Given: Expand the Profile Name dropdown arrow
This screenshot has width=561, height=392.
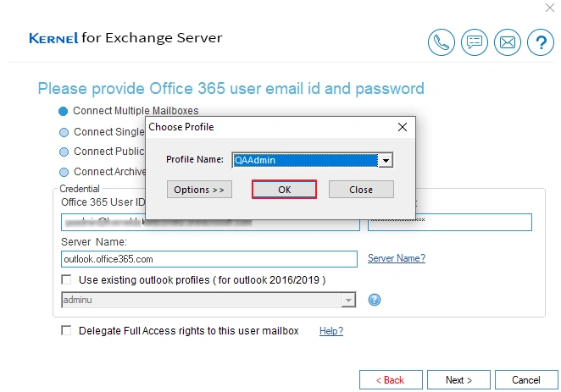Looking at the screenshot, I should [x=386, y=161].
